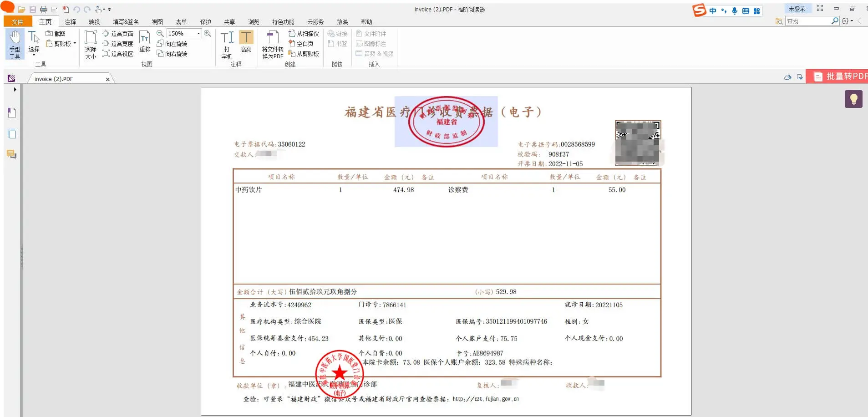This screenshot has height=417, width=868.
Task: Click 适合页面 fit page button
Action: [x=118, y=34]
